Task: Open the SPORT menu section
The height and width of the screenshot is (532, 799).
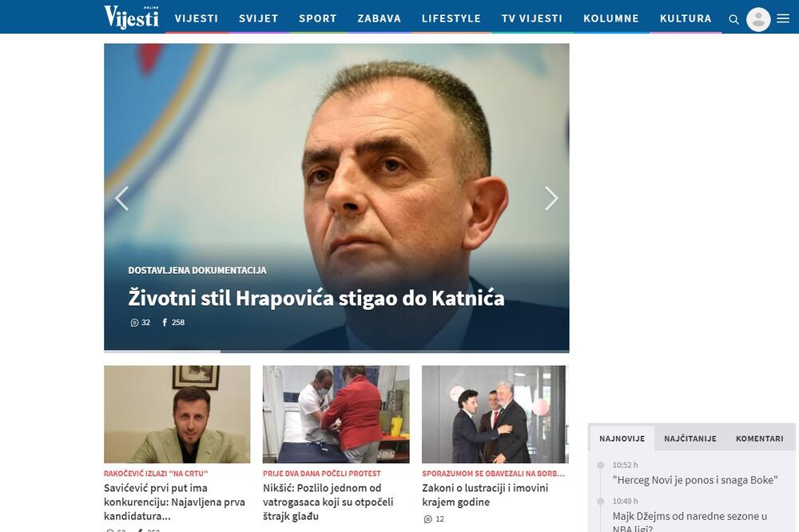Action: click(317, 18)
